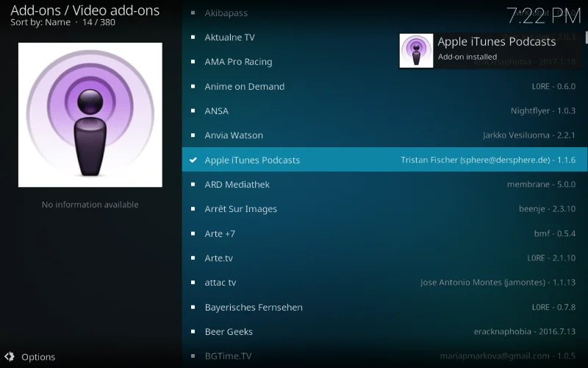588x368 pixels.
Task: Click the bullet icon beside Akibapass
Action: click(193, 13)
